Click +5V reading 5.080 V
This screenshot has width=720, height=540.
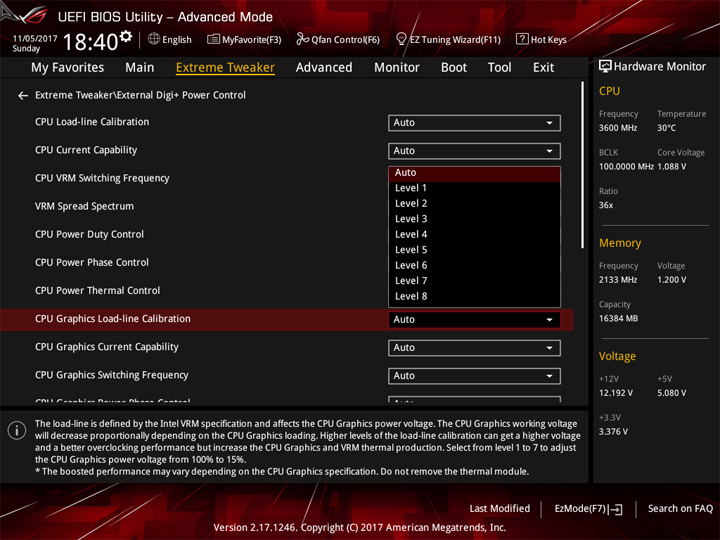[x=671, y=393]
